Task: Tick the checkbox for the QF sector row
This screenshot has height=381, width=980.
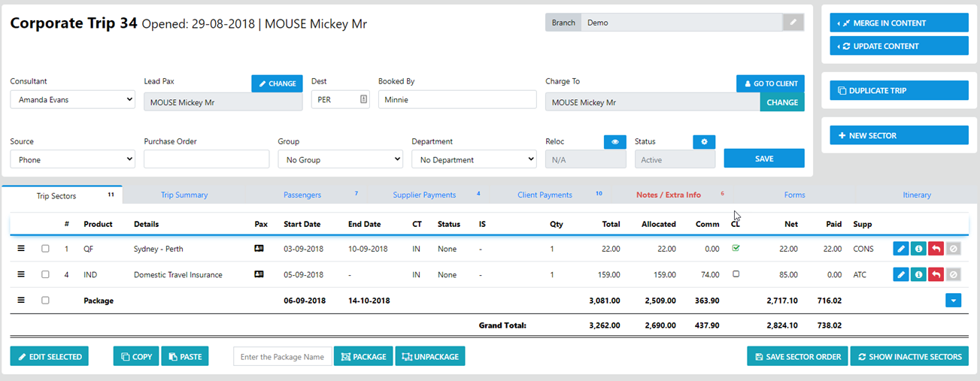Action: tap(45, 249)
